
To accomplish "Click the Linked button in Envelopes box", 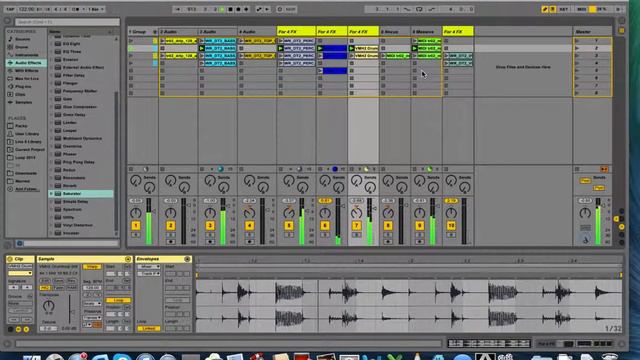I will pos(149,328).
